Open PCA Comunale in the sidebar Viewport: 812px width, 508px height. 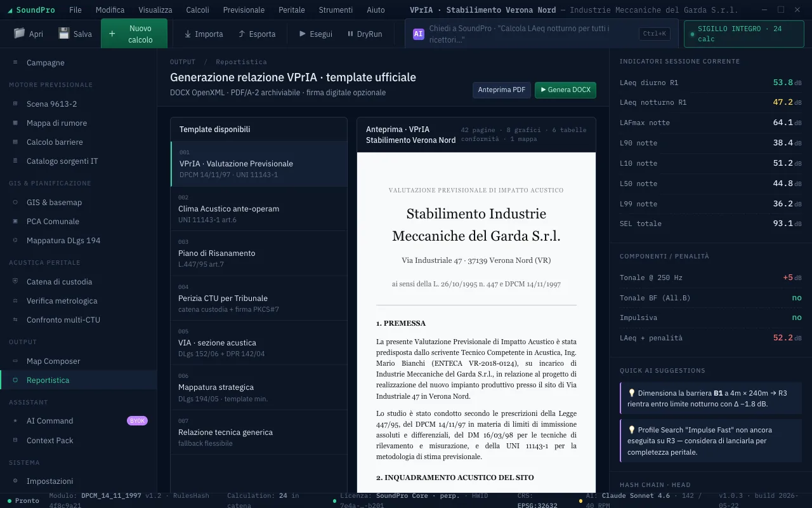78,222
